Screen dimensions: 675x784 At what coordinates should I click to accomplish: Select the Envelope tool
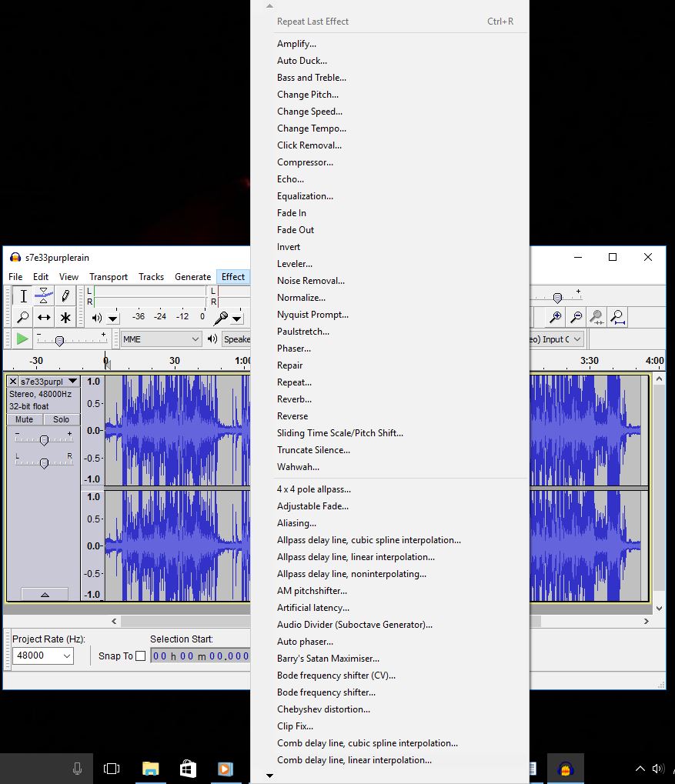[x=44, y=296]
